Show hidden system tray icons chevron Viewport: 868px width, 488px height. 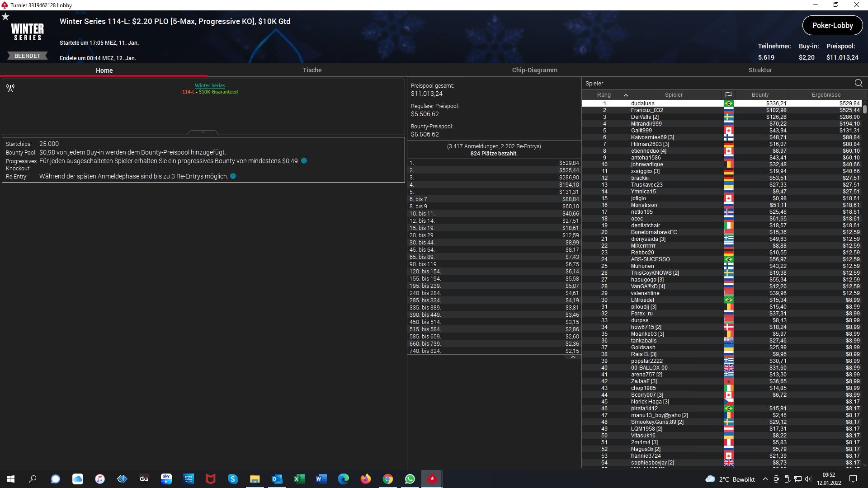pos(765,479)
